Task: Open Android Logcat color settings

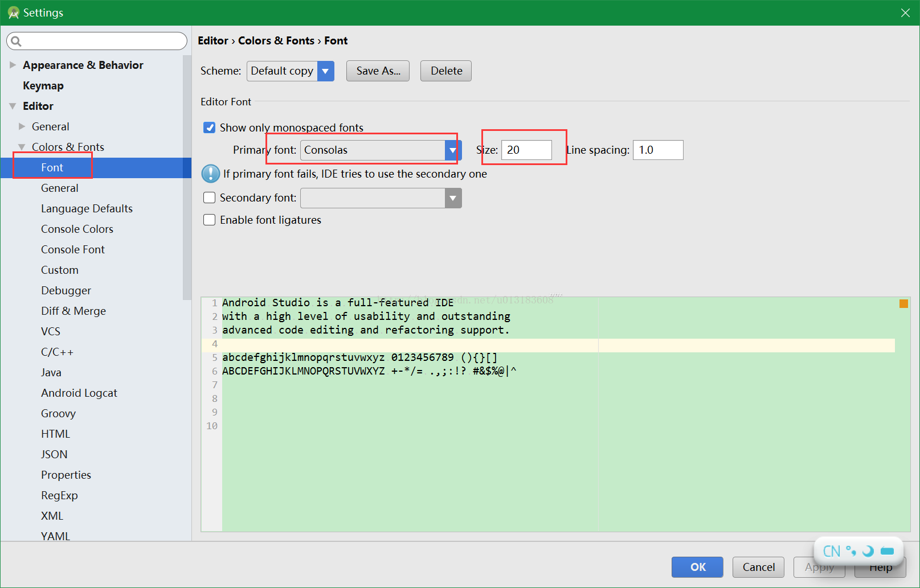Action: 79,393
